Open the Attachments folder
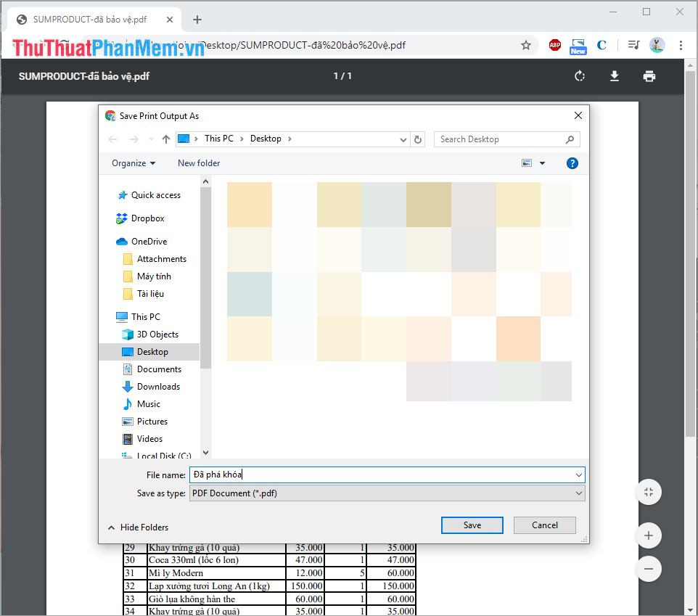Viewport: 698px width, 616px height. pyautogui.click(x=155, y=258)
